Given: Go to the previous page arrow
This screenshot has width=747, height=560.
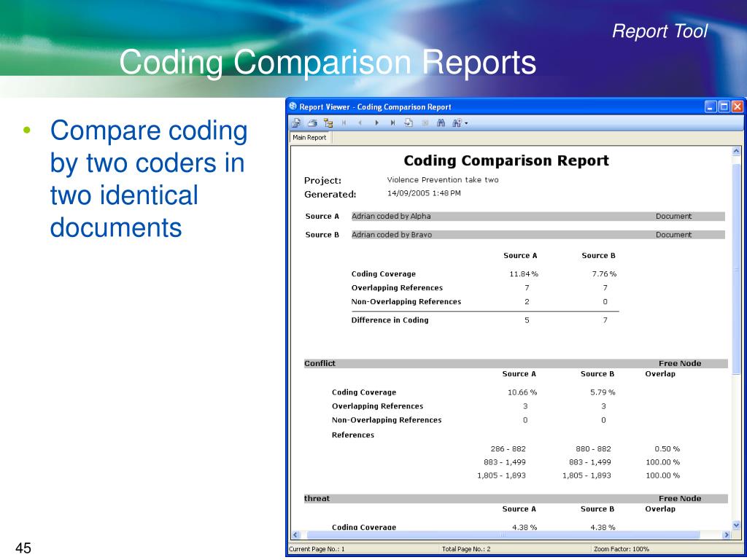Looking at the screenshot, I should click(360, 122).
